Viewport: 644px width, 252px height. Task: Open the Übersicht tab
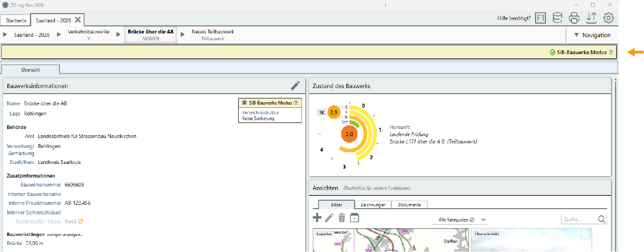coord(31,70)
